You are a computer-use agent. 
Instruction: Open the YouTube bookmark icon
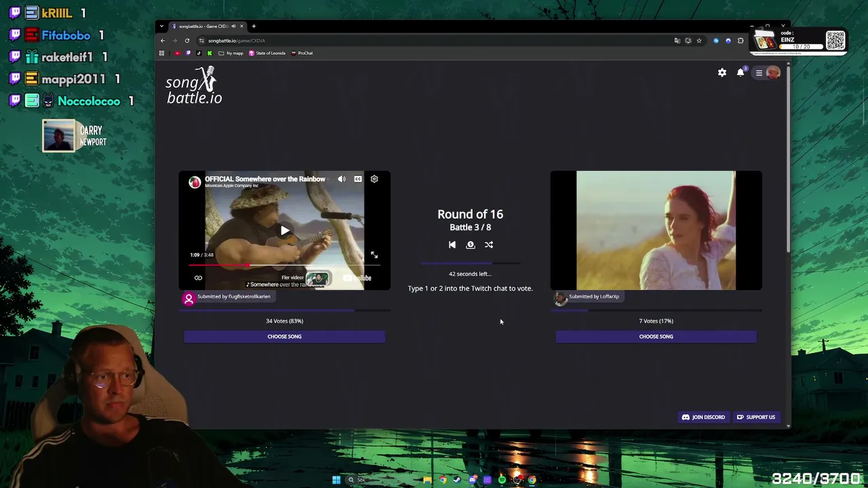point(178,53)
